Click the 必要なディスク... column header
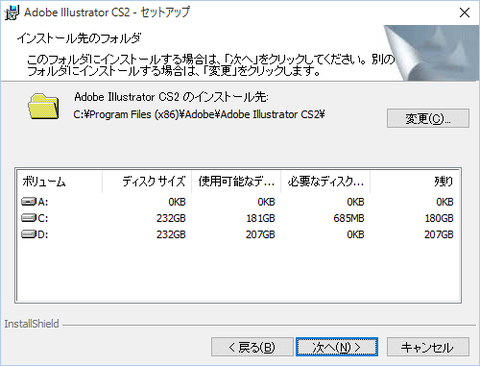The image size is (480, 366). click(x=325, y=182)
